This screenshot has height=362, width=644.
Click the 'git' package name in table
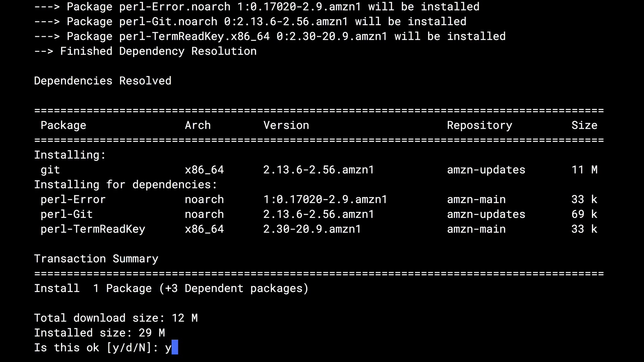(x=50, y=170)
